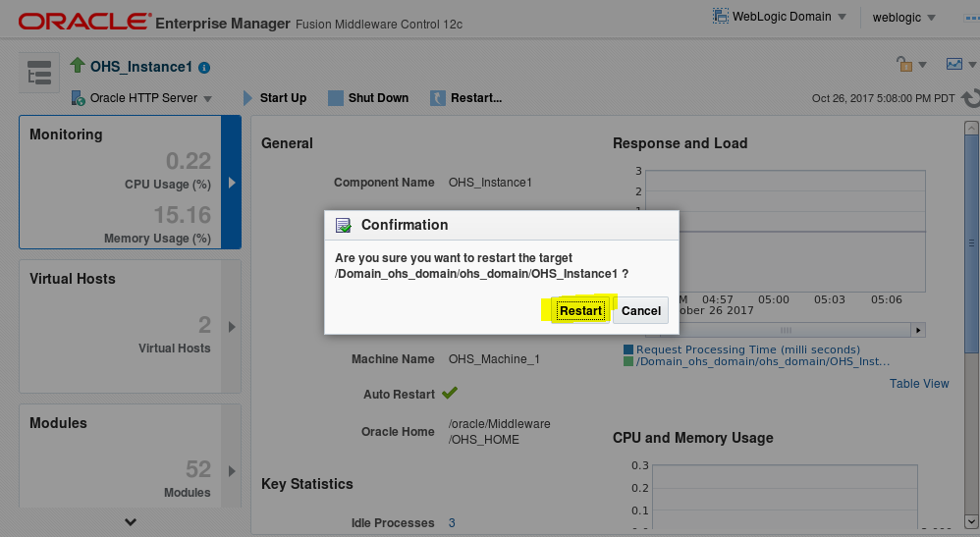Click the chart horizontal scroll right arrow

(918, 330)
